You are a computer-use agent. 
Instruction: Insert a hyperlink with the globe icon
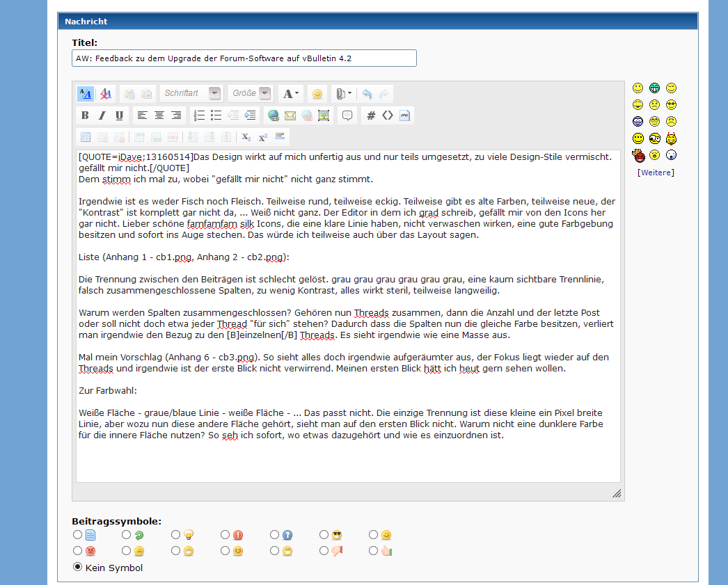point(274,115)
